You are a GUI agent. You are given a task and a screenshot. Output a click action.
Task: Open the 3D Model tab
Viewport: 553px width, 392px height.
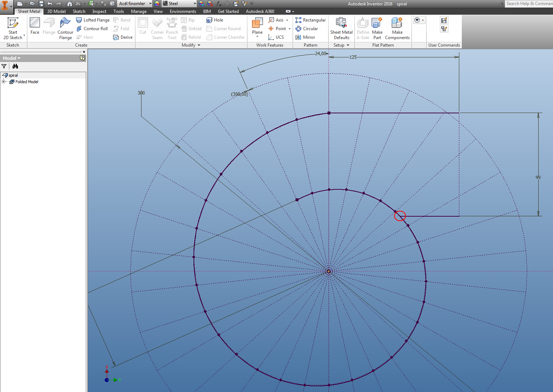tap(56, 11)
